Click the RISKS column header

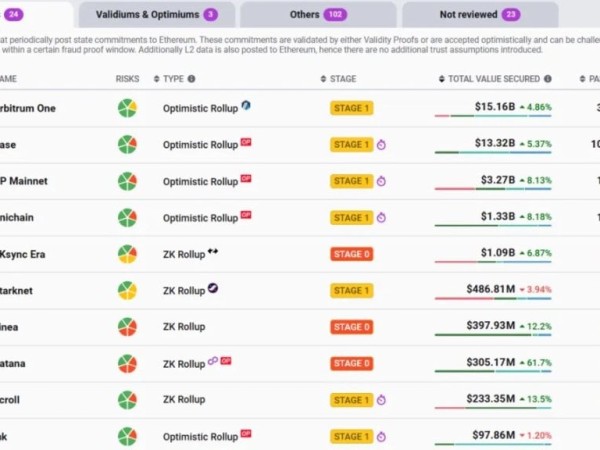click(x=127, y=79)
